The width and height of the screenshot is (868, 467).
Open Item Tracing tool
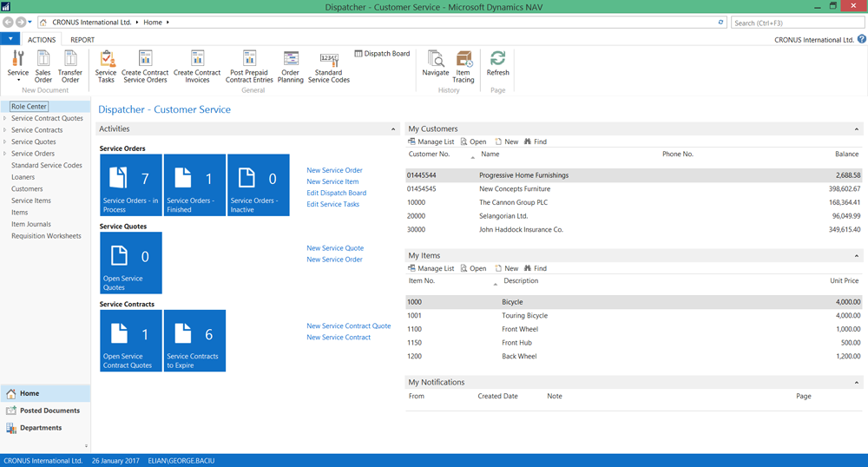click(x=464, y=66)
